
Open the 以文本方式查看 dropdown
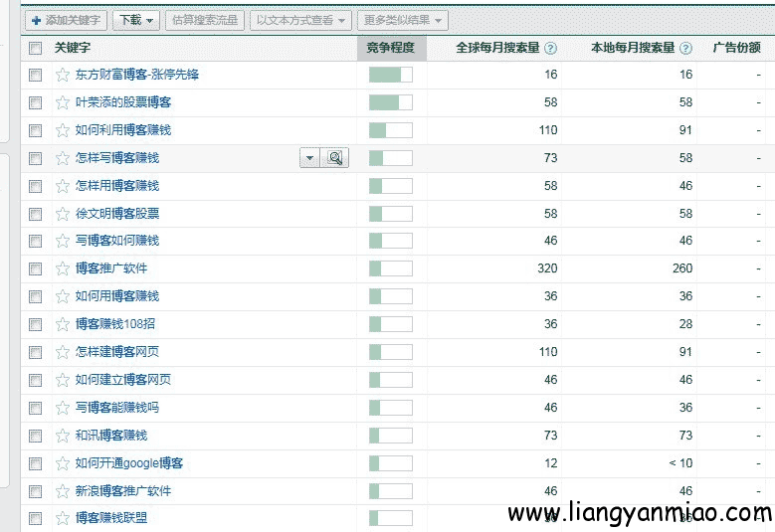click(300, 20)
